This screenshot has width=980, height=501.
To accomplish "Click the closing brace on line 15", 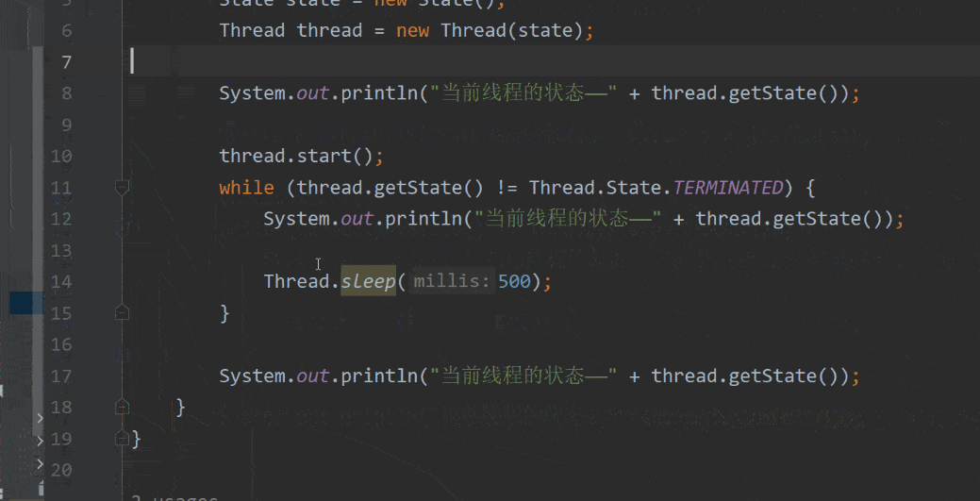I will click(x=225, y=312).
